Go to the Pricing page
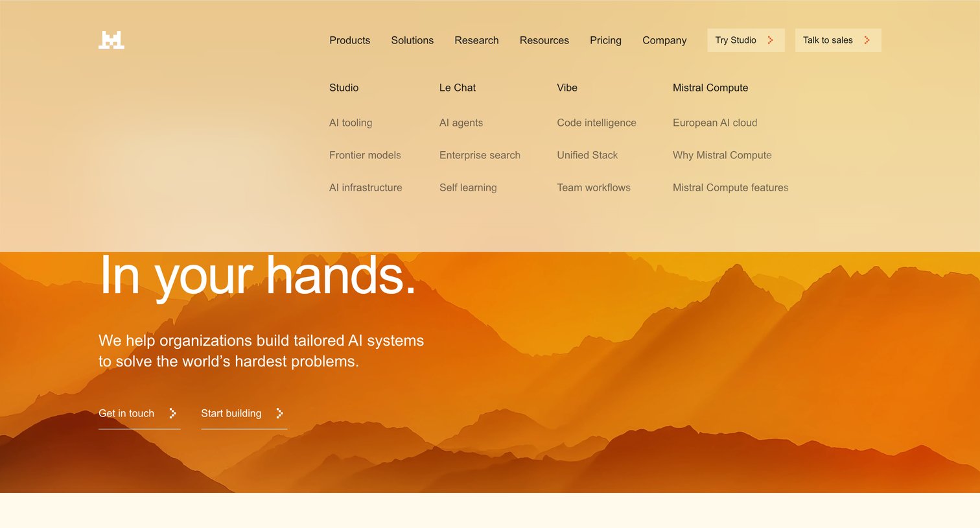 pyautogui.click(x=605, y=40)
